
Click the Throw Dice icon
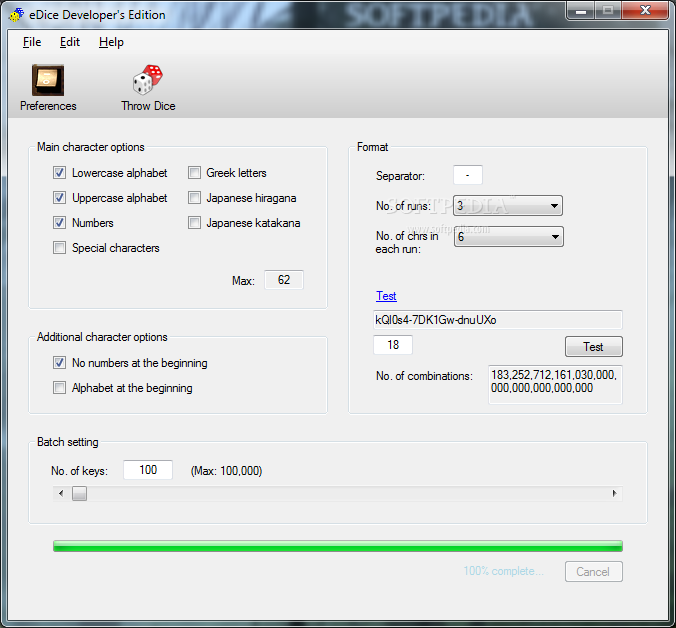tap(147, 80)
